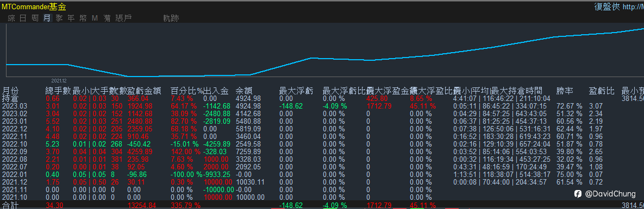
Task: Click the 2021.12 marker on the equity chart
Action: (59, 81)
